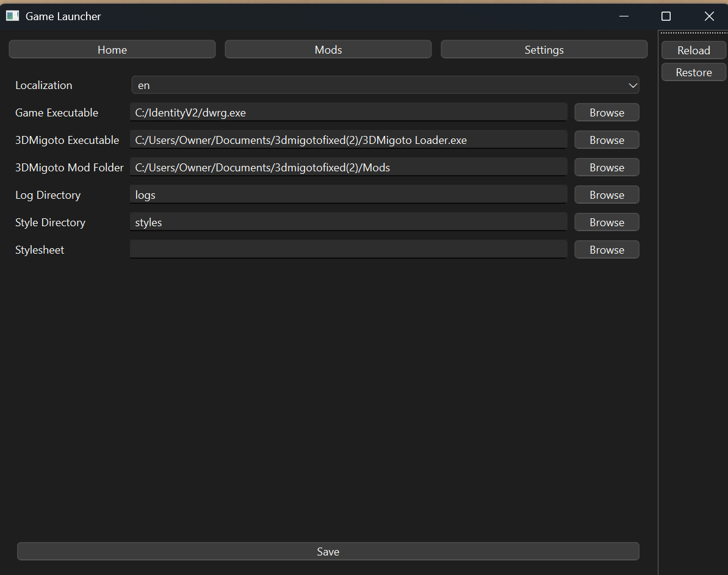Open the Localization language dropdown
The image size is (728, 575).
(385, 85)
